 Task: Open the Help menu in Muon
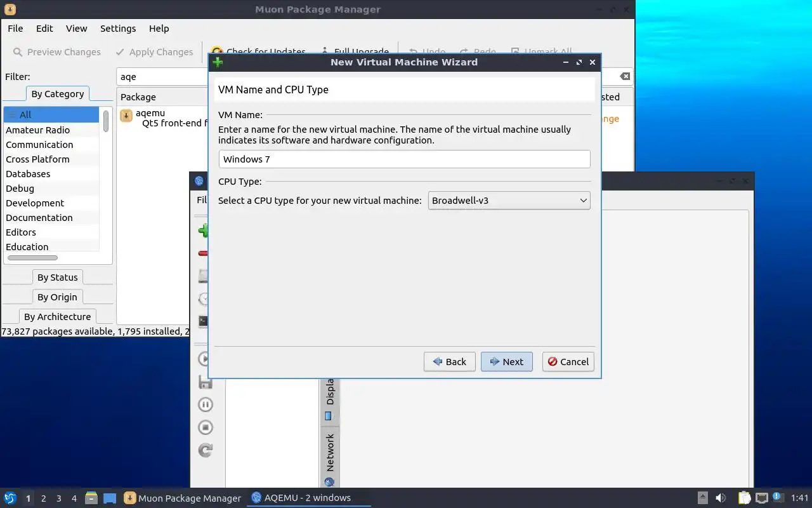click(159, 29)
